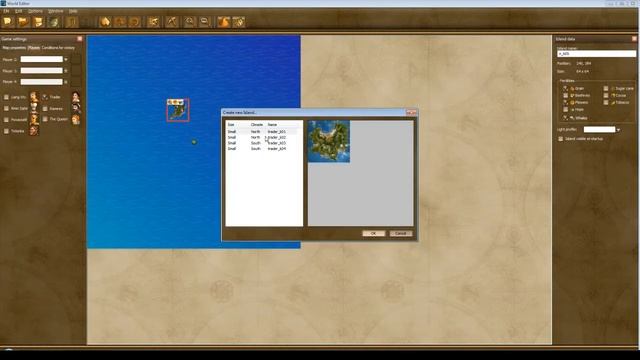Click Cancel in Create new Island dialog

(400, 233)
